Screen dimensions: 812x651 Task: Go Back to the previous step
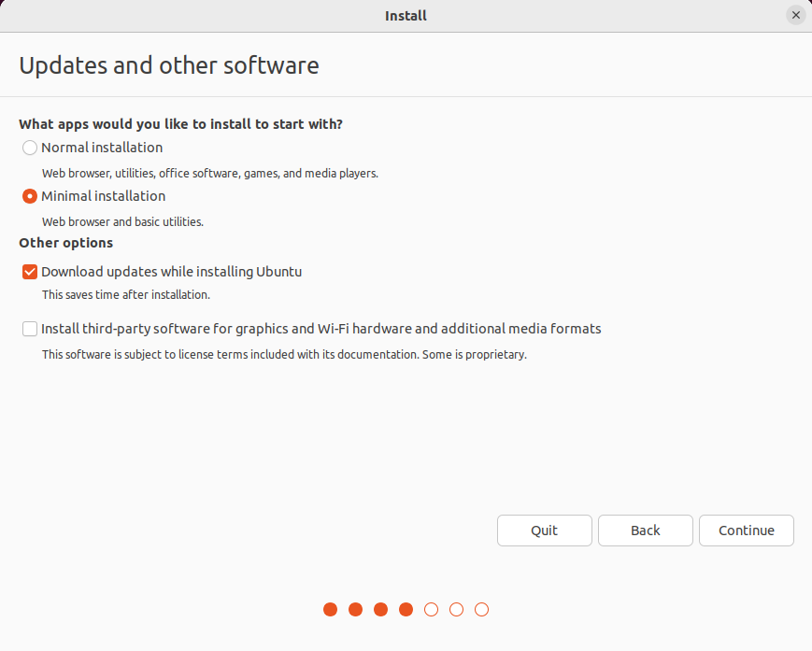pos(646,531)
